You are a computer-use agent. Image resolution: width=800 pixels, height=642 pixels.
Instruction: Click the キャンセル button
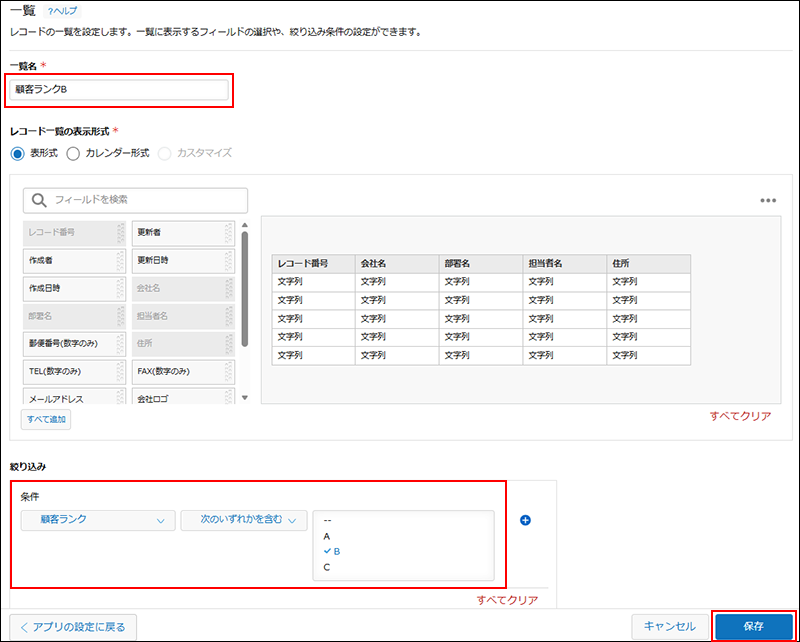coord(670,627)
